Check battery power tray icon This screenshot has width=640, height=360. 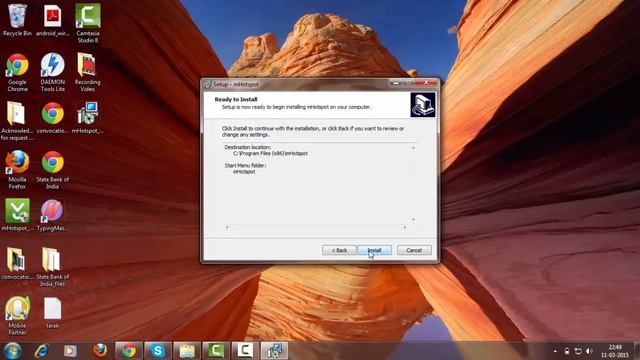(x=567, y=351)
